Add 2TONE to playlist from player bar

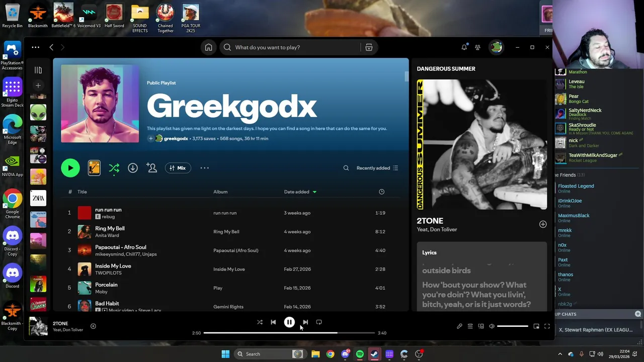tap(93, 326)
